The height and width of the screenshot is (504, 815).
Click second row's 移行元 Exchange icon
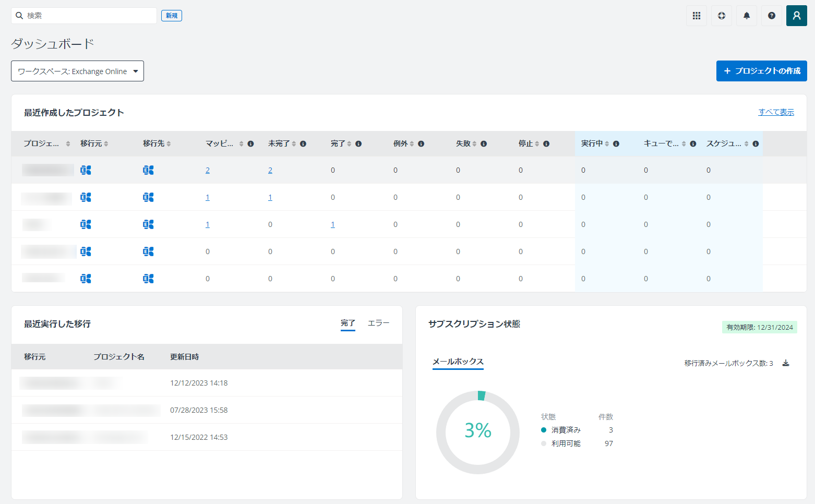point(86,197)
